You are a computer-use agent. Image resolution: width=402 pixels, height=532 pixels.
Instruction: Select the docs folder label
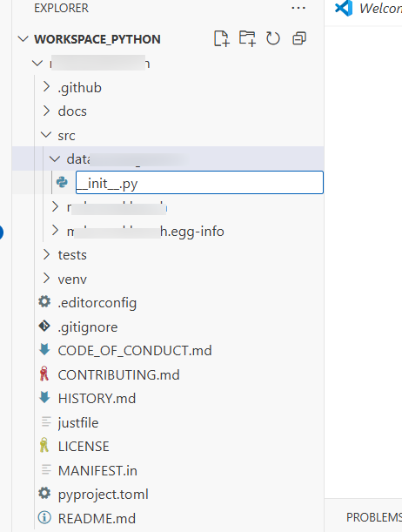click(72, 111)
